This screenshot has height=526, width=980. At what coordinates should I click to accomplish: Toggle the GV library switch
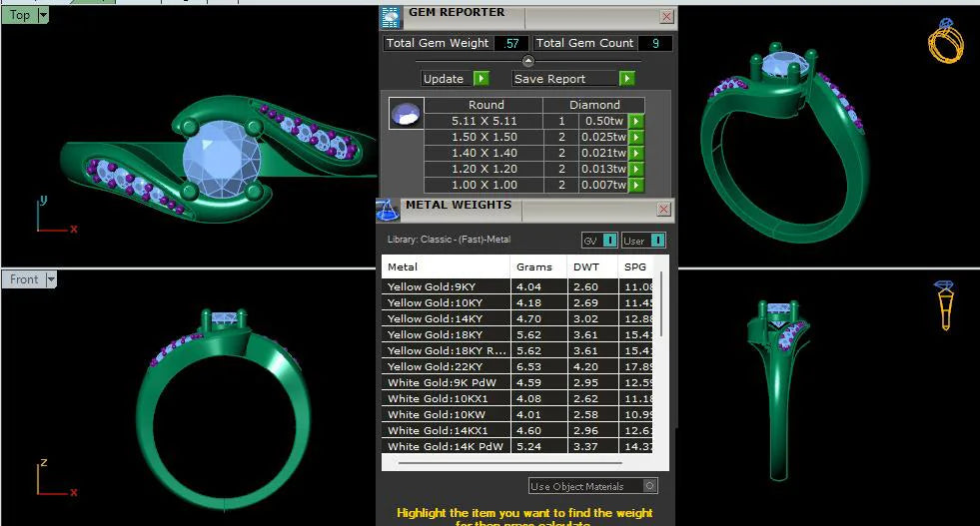click(610, 241)
